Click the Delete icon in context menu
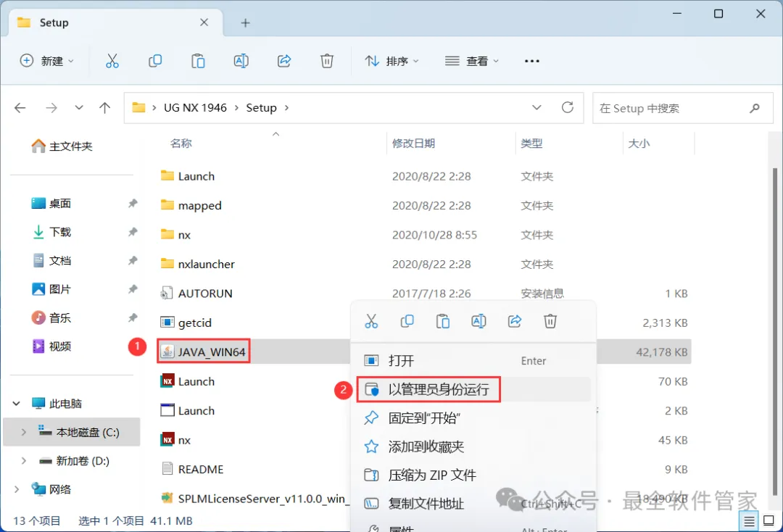 [x=550, y=321]
